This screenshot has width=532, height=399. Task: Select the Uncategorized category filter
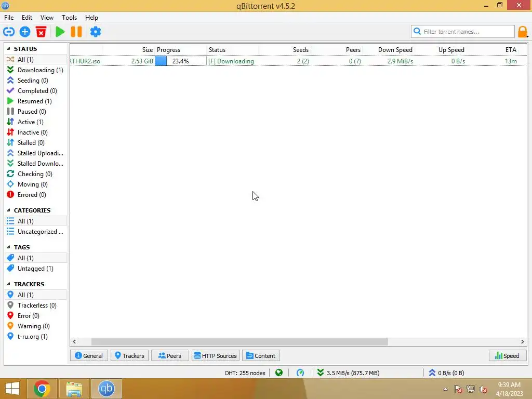(36, 232)
